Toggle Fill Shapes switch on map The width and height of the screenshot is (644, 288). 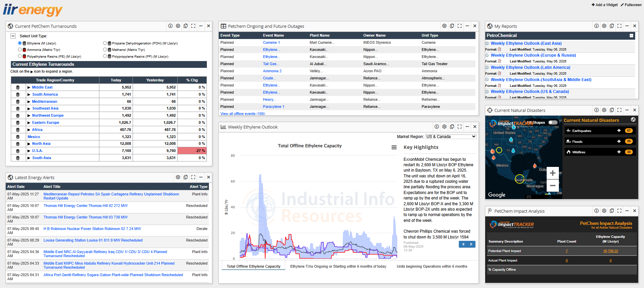point(553,122)
